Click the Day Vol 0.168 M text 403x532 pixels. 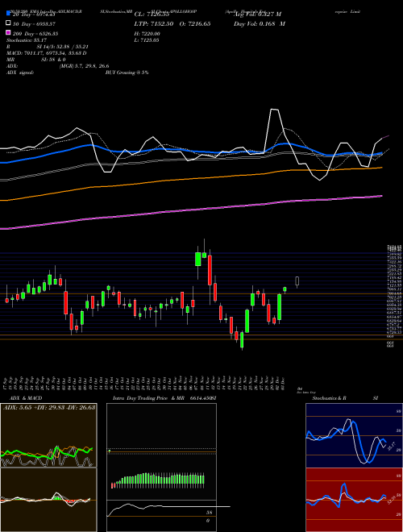point(260,23)
